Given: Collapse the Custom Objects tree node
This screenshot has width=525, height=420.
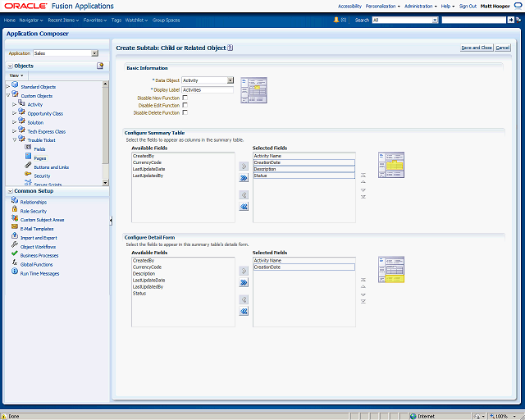Looking at the screenshot, I should (8, 95).
